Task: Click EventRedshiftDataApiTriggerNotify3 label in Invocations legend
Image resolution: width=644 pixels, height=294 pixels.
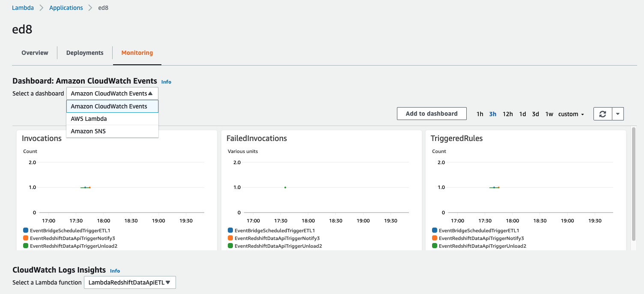Action: 72,238
